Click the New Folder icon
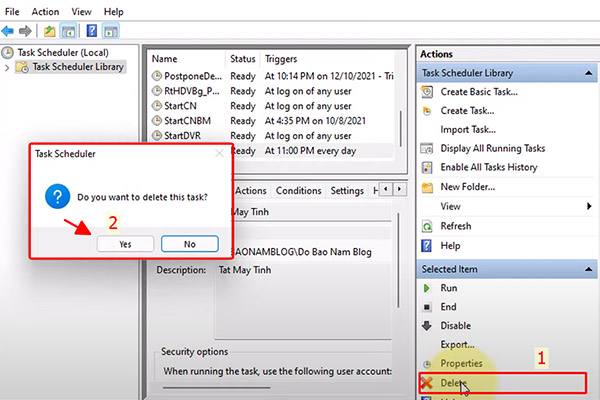600x400 pixels. [427, 187]
